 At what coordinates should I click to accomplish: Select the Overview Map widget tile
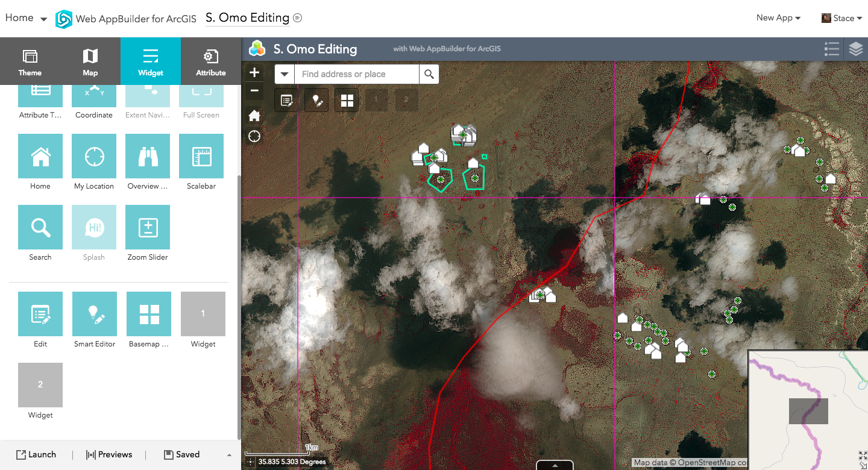click(148, 156)
